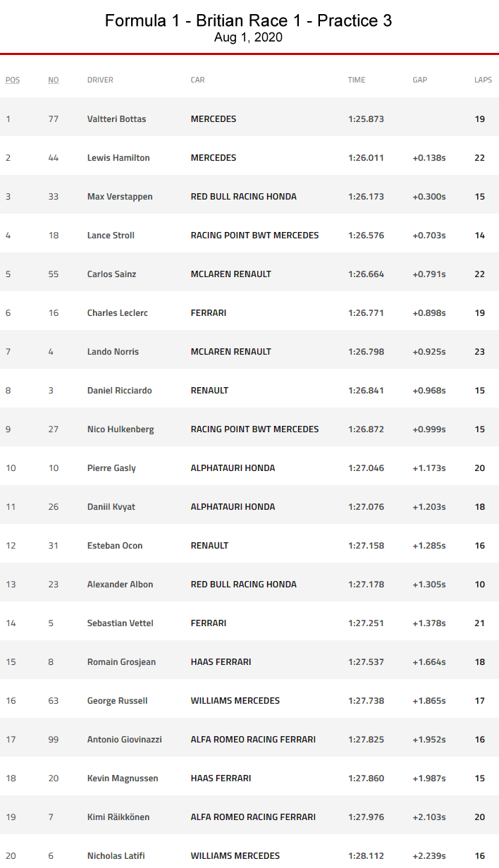Viewport: 499px width, 868px height.
Task: Click the LAPS column header
Action: point(483,80)
